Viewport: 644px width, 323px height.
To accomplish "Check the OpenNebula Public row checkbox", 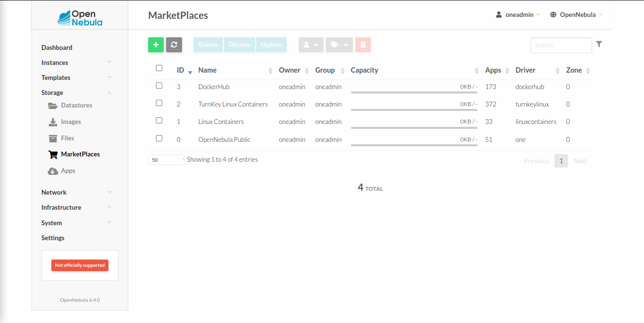I will (x=159, y=138).
